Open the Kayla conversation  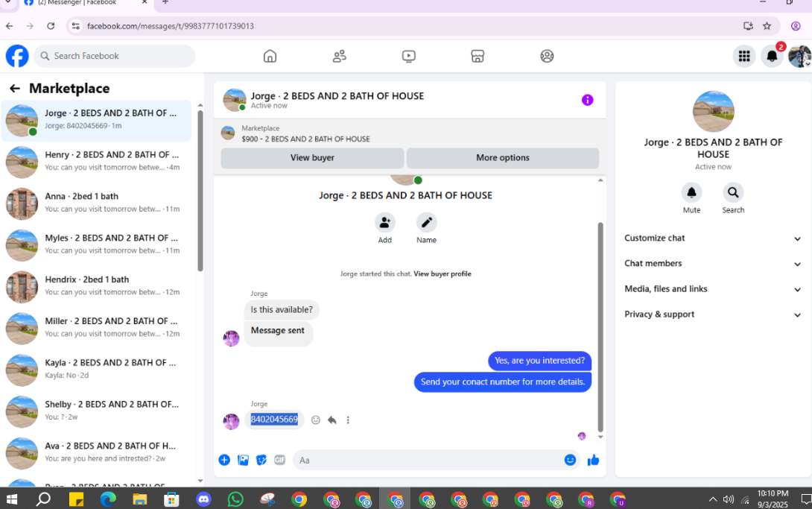pyautogui.click(x=96, y=370)
